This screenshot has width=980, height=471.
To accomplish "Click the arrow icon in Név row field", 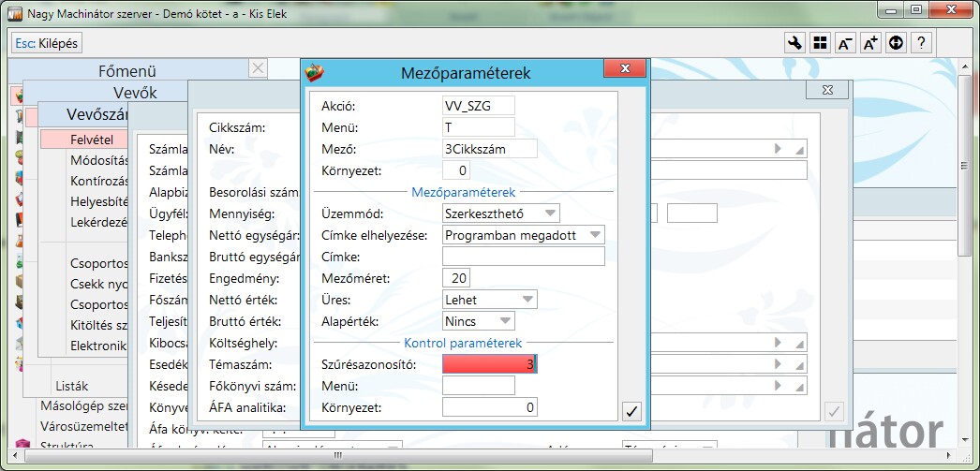I will coord(779,149).
